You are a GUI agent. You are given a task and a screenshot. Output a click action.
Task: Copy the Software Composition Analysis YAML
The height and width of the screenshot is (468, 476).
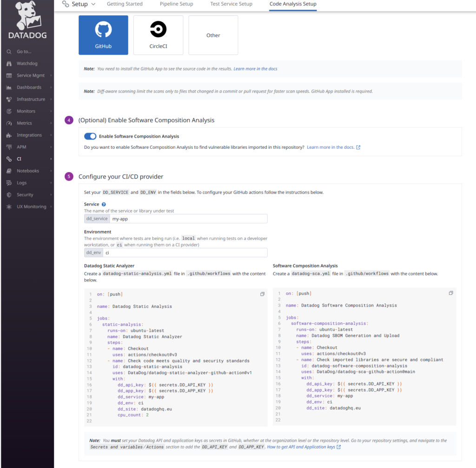[451, 293]
